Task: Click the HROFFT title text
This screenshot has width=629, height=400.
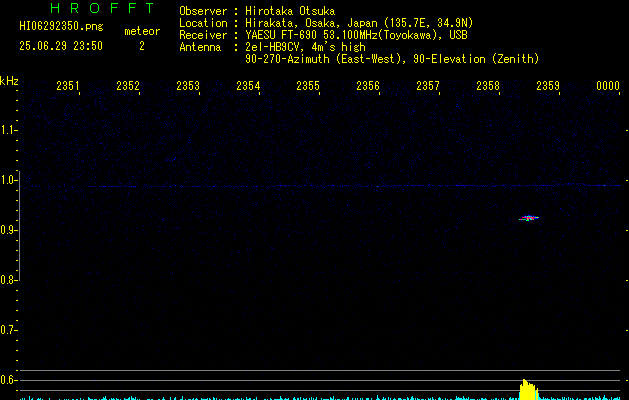Action: [102, 8]
